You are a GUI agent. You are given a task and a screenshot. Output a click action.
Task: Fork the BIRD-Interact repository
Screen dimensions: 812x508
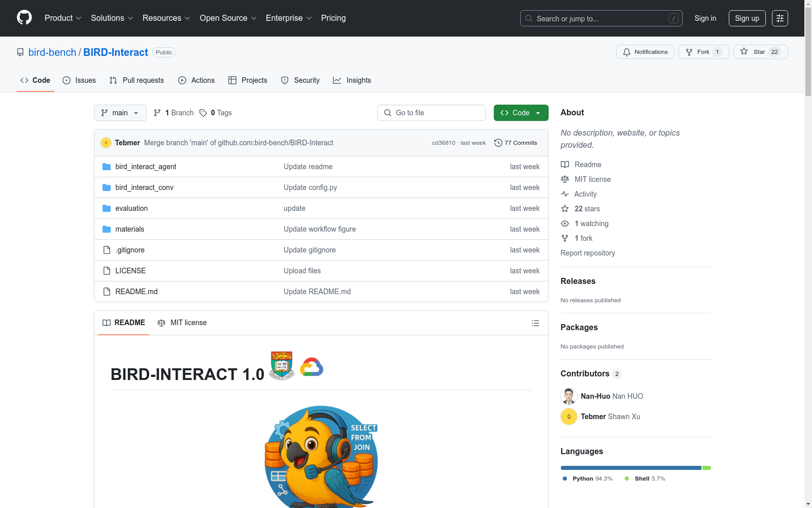coord(703,52)
